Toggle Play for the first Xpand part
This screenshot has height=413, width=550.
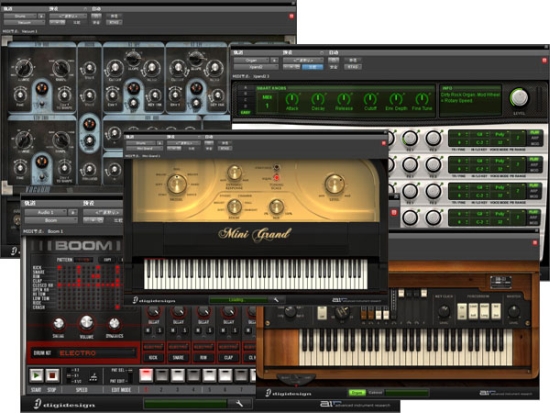click(x=534, y=133)
